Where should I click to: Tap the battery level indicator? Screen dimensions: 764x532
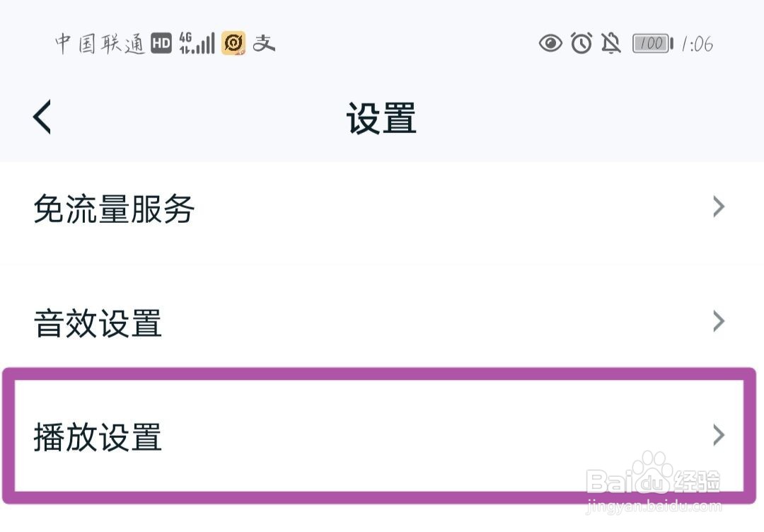(x=652, y=44)
